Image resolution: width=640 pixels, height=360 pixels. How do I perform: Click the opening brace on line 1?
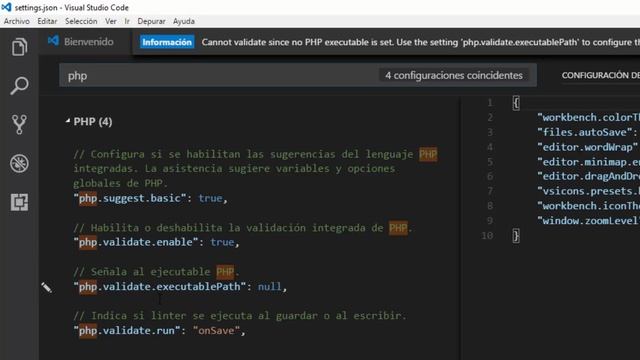[516, 103]
